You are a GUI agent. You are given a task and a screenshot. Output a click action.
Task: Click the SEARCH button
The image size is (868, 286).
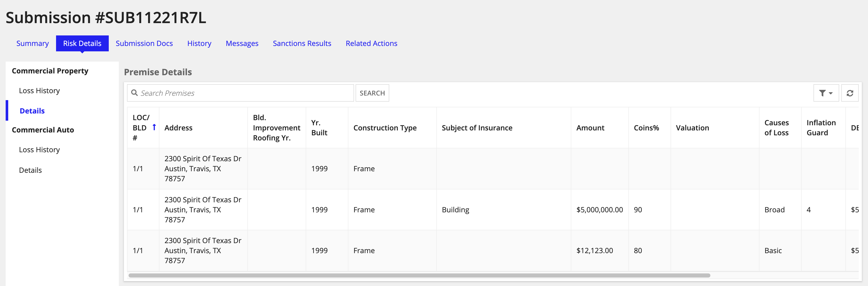(372, 93)
